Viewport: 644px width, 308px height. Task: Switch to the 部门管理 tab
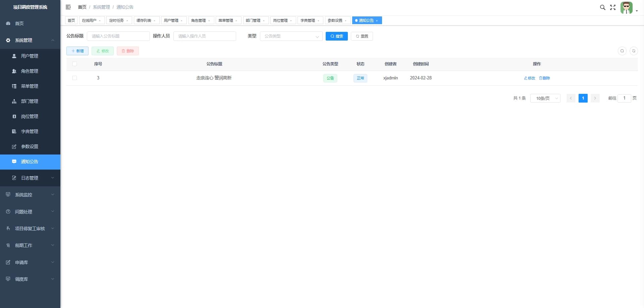pos(256,20)
